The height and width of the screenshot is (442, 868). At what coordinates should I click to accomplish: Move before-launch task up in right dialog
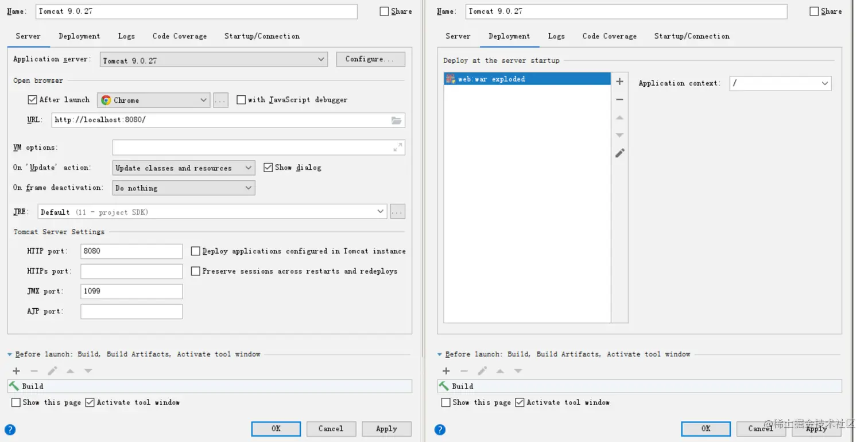500,371
